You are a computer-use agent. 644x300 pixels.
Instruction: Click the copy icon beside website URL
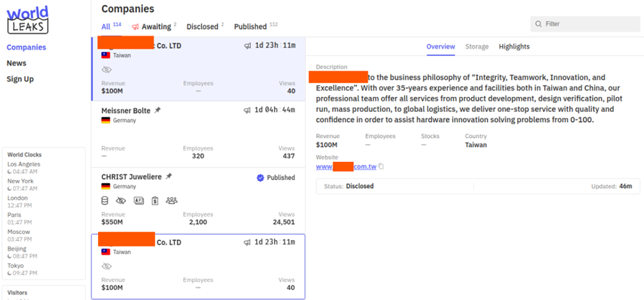pyautogui.click(x=381, y=167)
